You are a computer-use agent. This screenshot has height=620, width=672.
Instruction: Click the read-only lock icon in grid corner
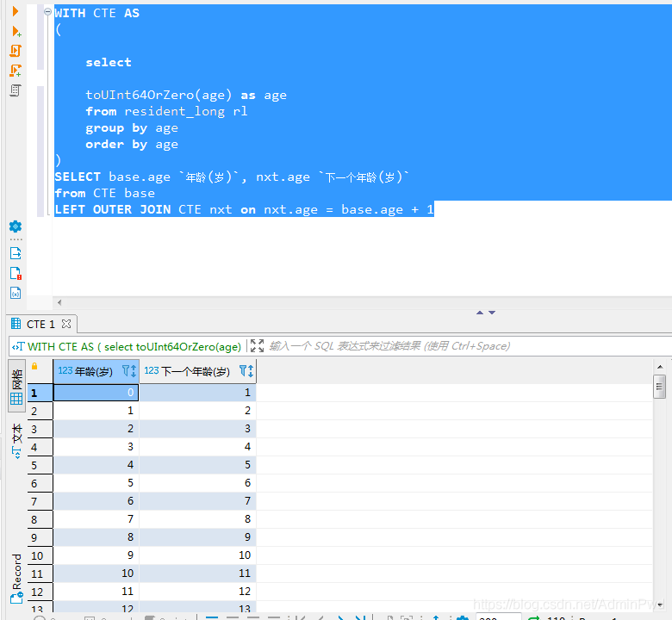(x=34, y=366)
